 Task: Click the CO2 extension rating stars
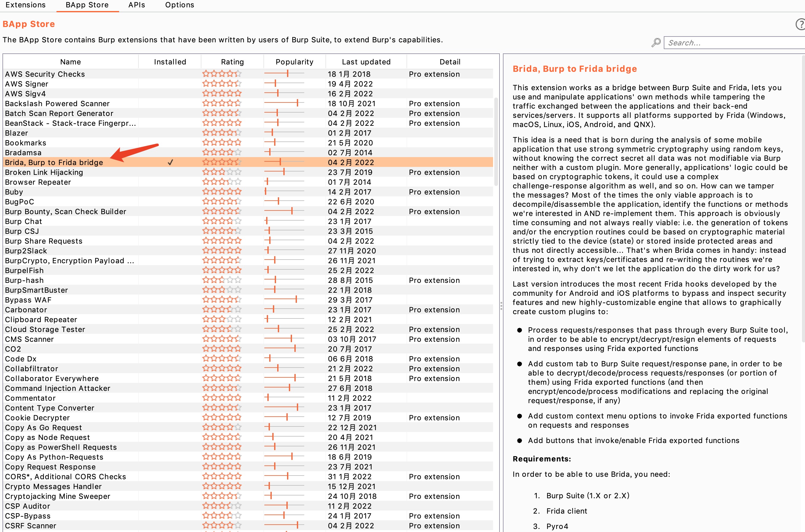[x=222, y=349]
